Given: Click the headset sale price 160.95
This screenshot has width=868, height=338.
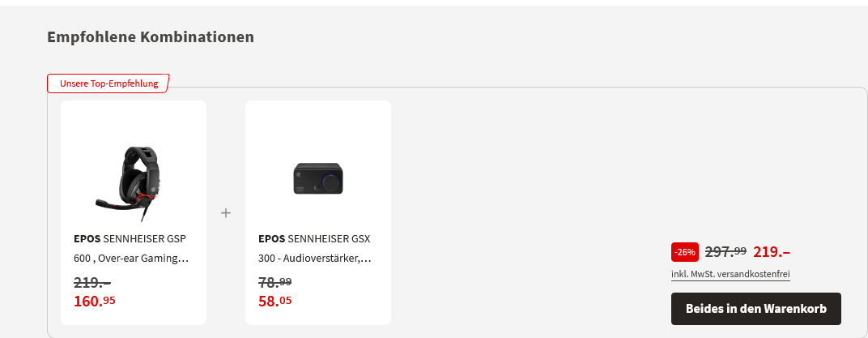Looking at the screenshot, I should click(x=95, y=301).
